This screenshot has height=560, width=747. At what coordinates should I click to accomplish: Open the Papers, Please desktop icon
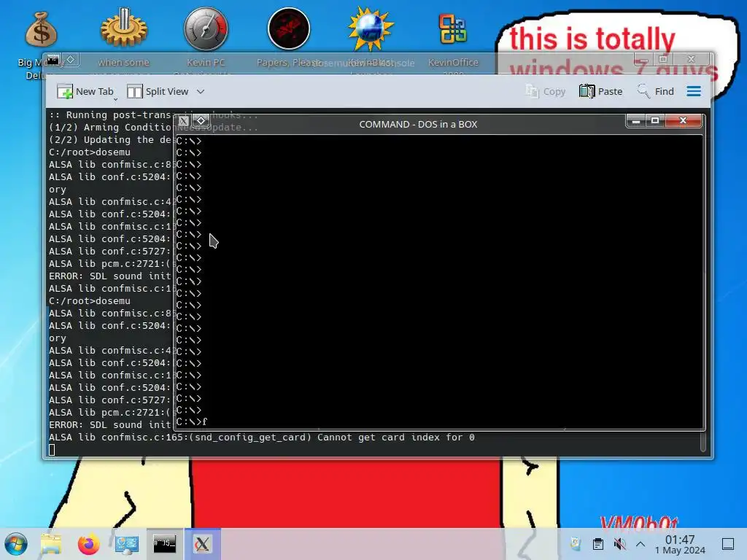click(289, 28)
